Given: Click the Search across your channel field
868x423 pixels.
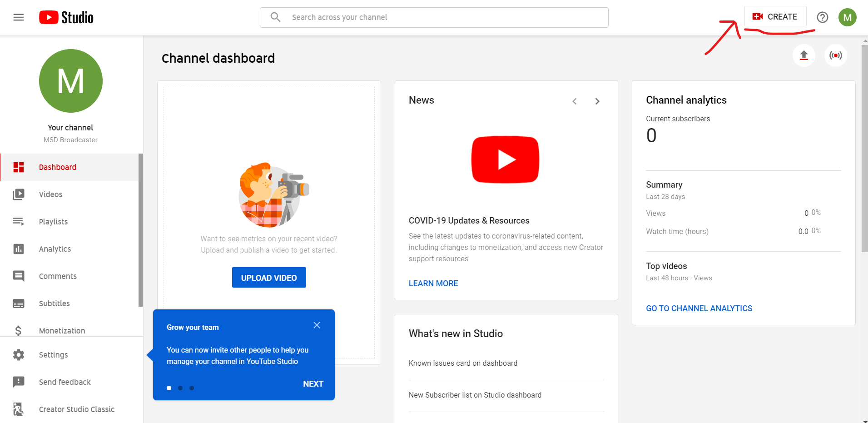Looking at the screenshot, I should [434, 17].
